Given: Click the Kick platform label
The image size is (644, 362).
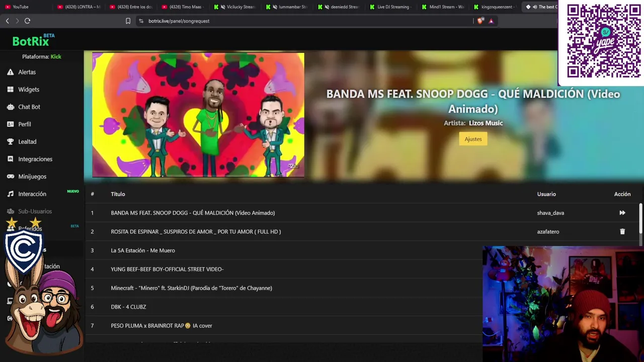Looking at the screenshot, I should (x=56, y=57).
